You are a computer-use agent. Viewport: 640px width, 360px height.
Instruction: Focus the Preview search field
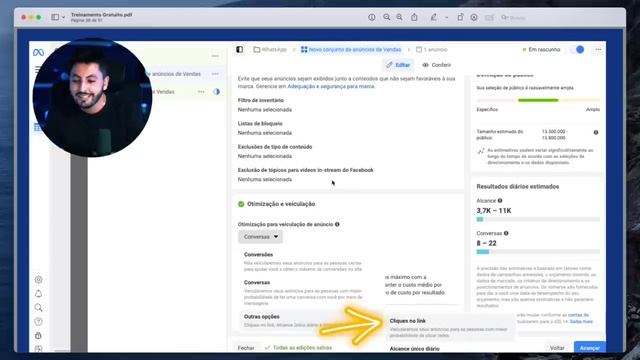point(514,18)
